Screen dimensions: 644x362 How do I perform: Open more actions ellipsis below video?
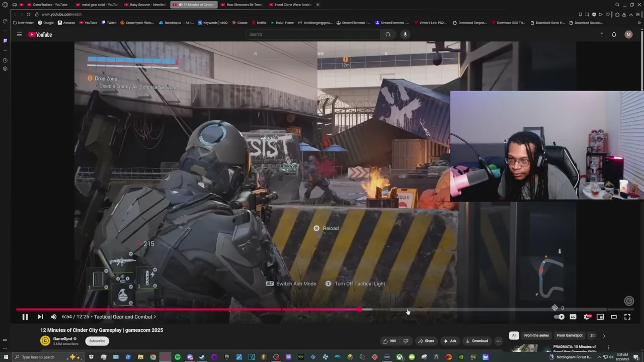pyautogui.click(x=499, y=341)
